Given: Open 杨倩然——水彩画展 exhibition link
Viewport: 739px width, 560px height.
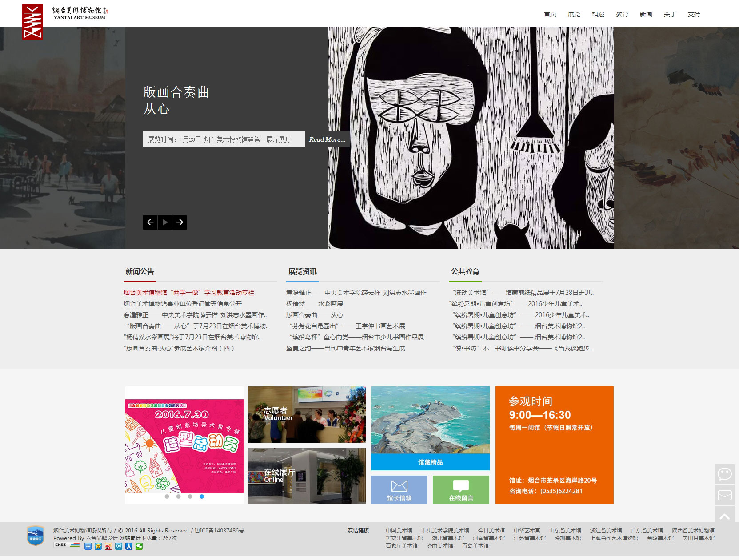Looking at the screenshot, I should point(315,304).
